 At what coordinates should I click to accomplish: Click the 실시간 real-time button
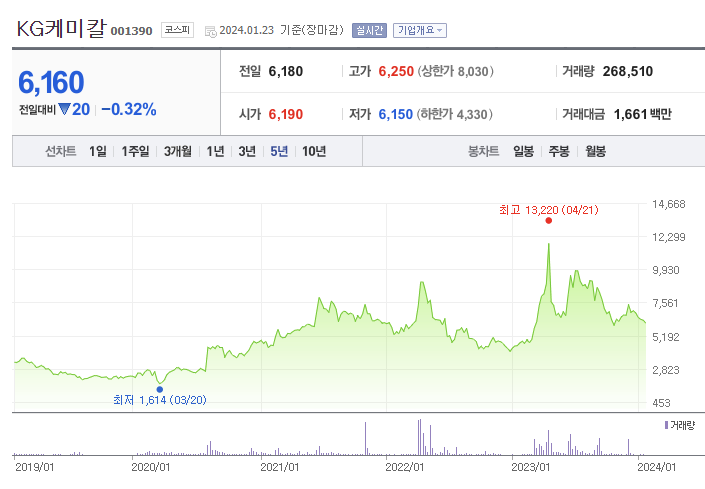pyautogui.click(x=369, y=30)
